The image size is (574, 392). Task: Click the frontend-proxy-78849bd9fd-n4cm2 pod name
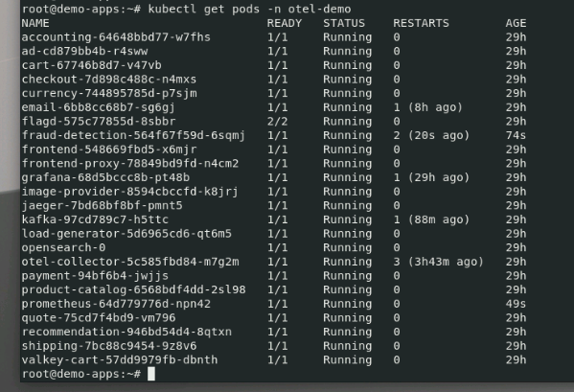point(130,164)
